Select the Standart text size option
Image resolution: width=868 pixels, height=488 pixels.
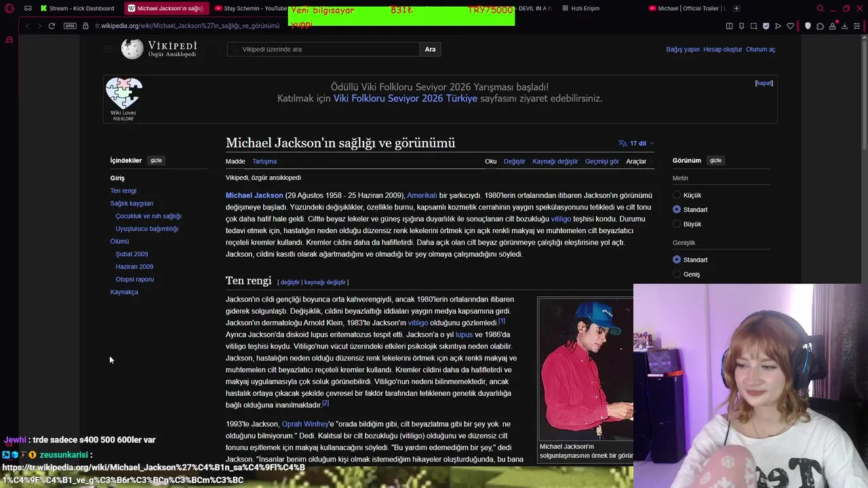point(676,209)
